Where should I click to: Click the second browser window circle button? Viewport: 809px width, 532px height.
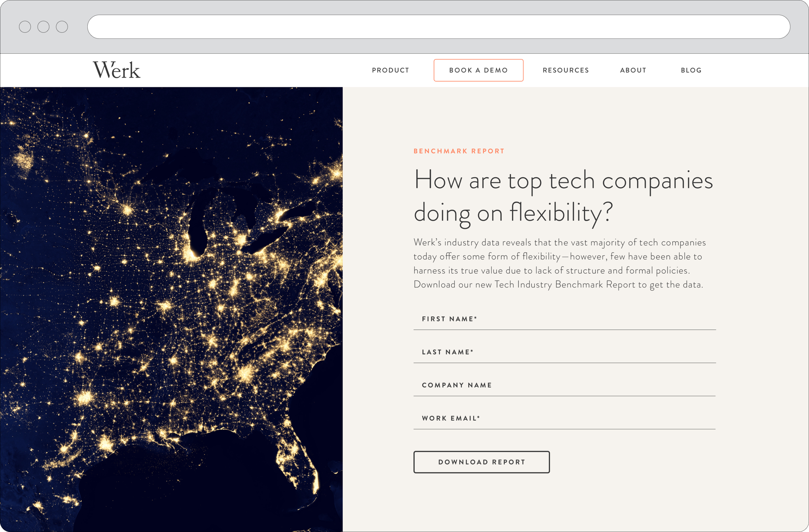43,27
